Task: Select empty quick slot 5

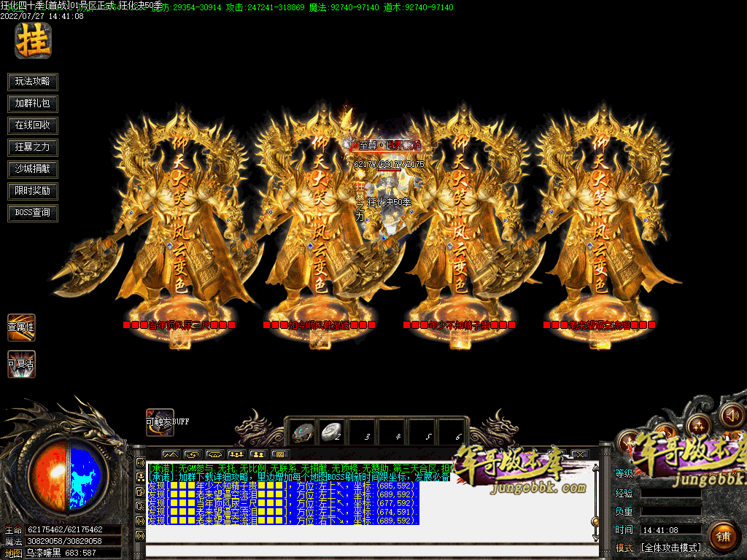Action: [x=422, y=432]
